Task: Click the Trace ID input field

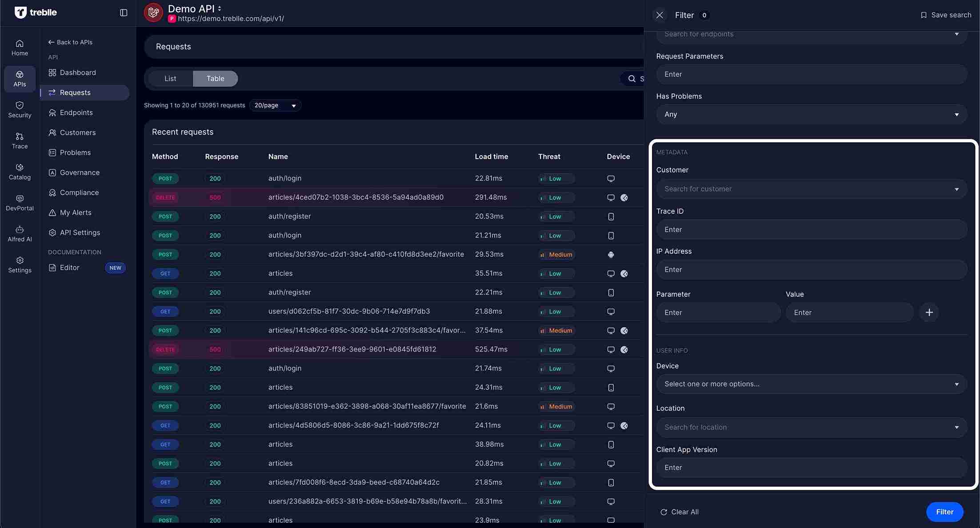Action: coord(811,229)
